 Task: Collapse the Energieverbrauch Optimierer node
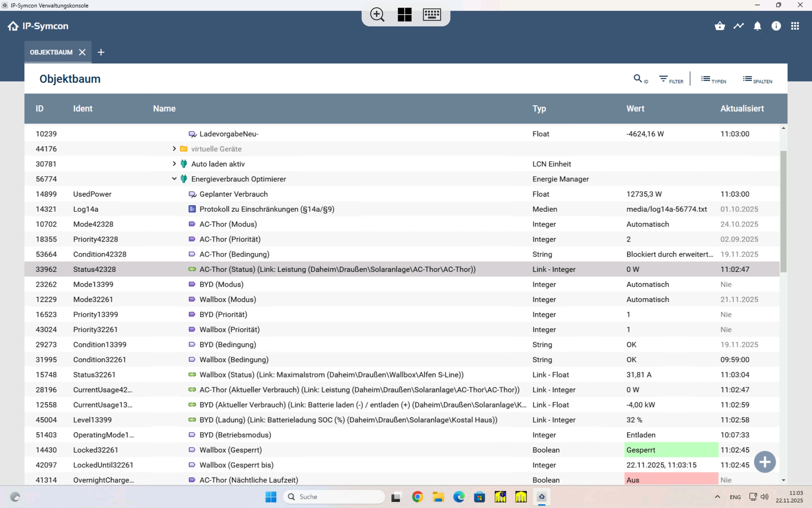[174, 179]
